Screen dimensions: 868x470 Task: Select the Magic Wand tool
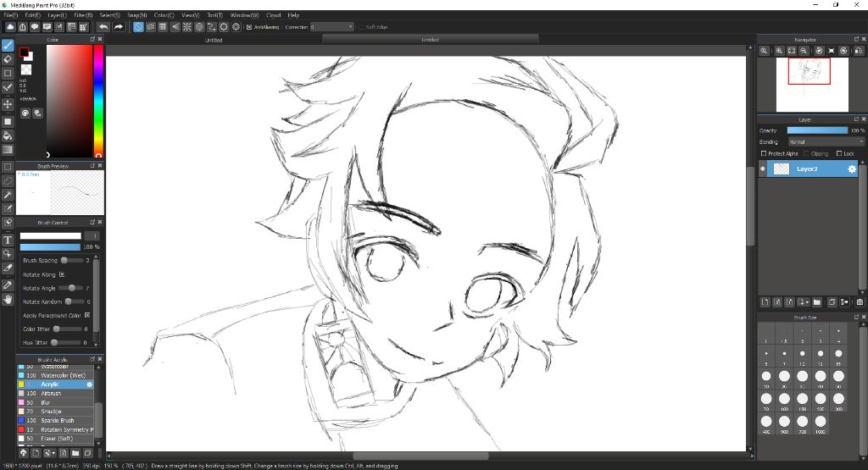point(8,195)
